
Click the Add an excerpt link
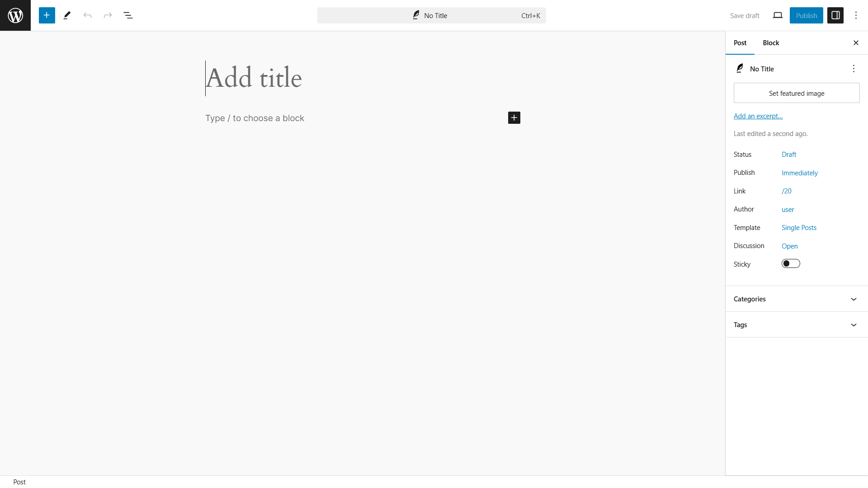tap(757, 116)
